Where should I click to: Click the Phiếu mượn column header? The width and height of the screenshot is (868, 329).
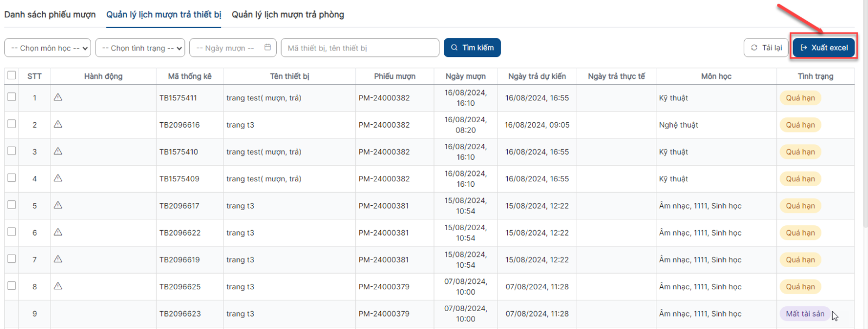[x=395, y=76]
